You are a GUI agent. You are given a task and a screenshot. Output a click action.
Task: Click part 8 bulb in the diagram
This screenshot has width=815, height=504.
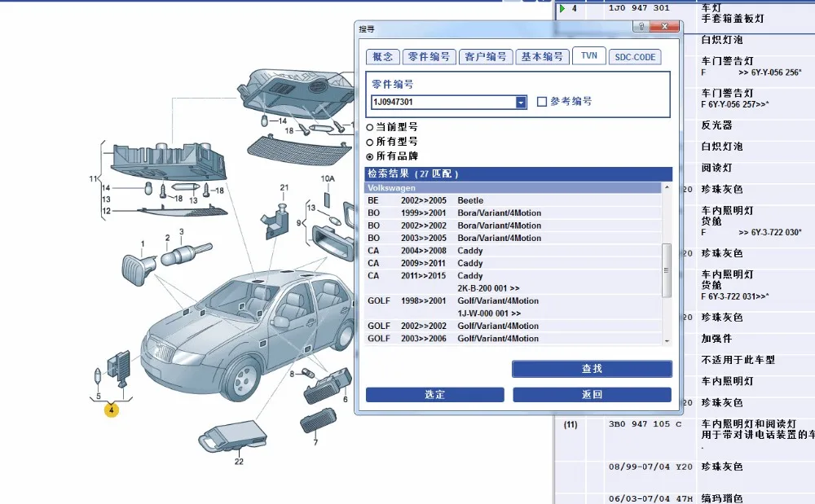(309, 373)
